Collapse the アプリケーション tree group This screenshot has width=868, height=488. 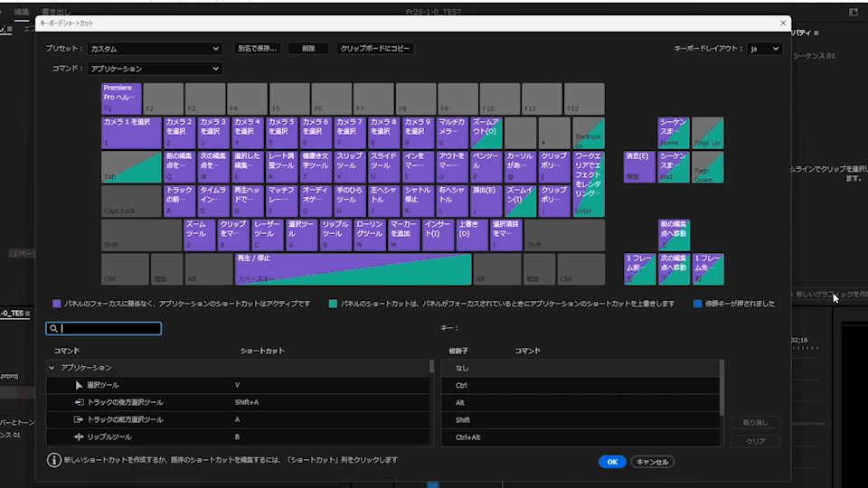click(52, 368)
